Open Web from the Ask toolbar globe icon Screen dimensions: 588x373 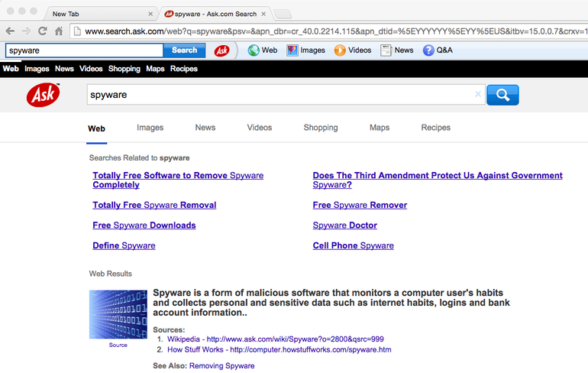pos(263,50)
